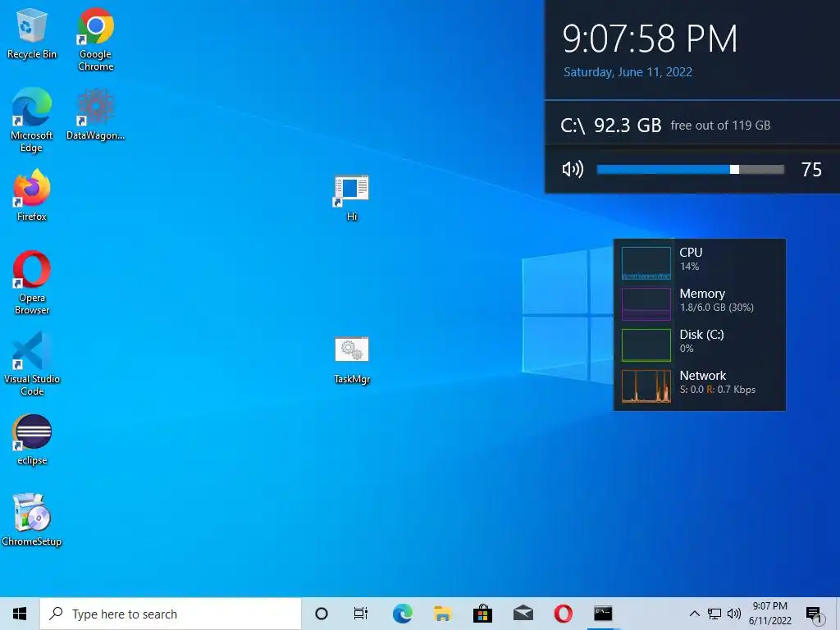Mute via speaker icon in volume widget
Image resolution: width=840 pixels, height=630 pixels.
pos(573,169)
